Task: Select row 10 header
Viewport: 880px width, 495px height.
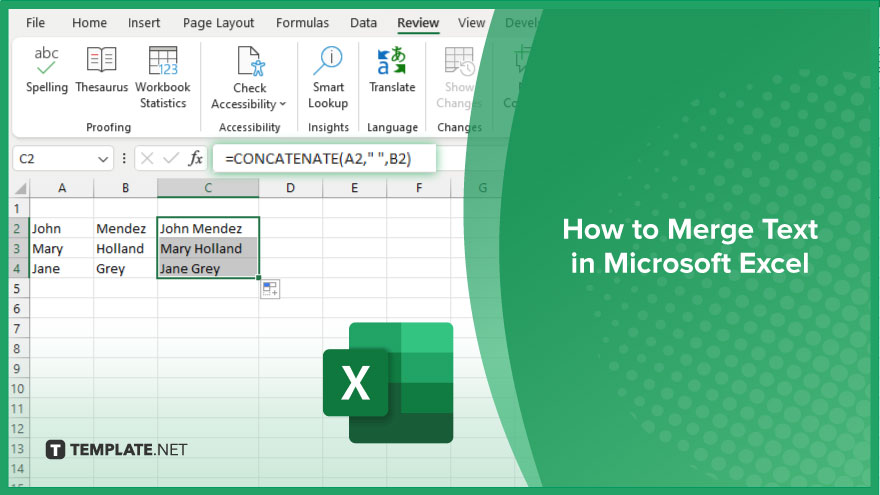Action: click(17, 389)
